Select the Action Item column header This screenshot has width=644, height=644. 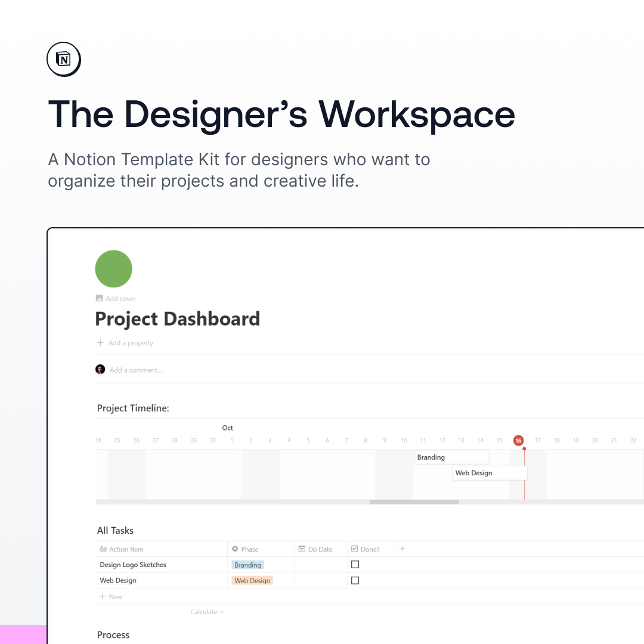click(x=126, y=549)
